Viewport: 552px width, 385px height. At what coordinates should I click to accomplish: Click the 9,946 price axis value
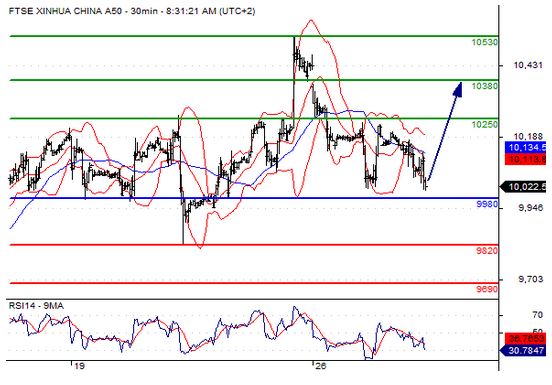(x=531, y=208)
